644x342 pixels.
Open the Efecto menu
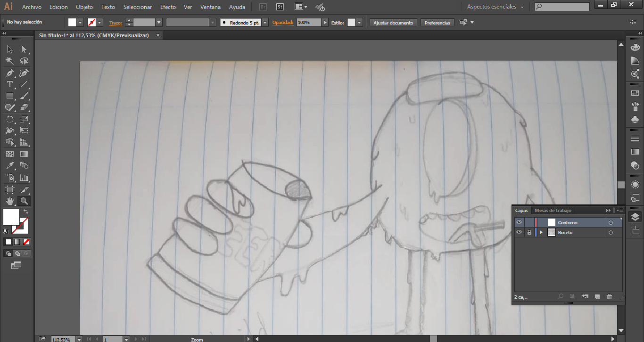click(168, 7)
